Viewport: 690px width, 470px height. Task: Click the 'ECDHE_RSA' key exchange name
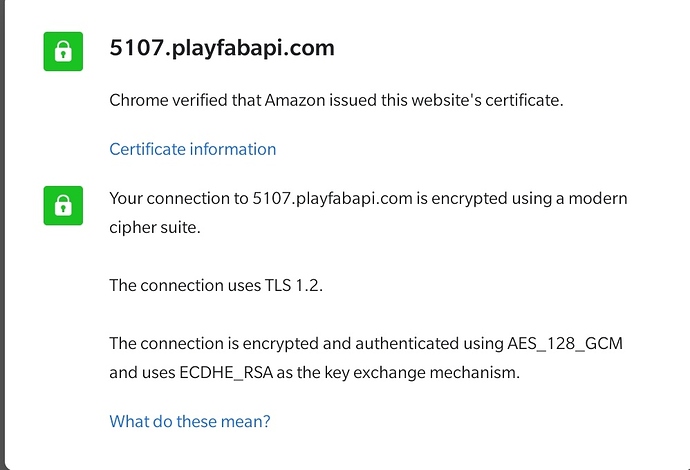[x=226, y=373]
